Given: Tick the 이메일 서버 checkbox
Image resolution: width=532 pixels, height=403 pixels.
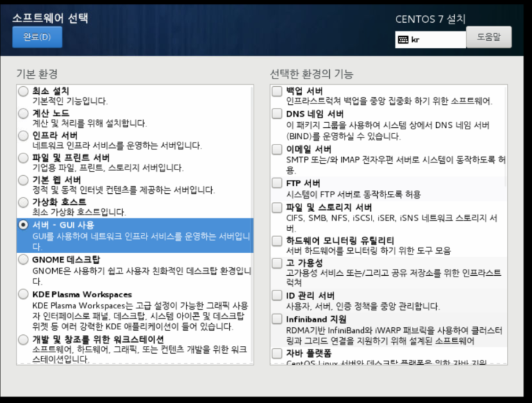Looking at the screenshot, I should point(277,149).
